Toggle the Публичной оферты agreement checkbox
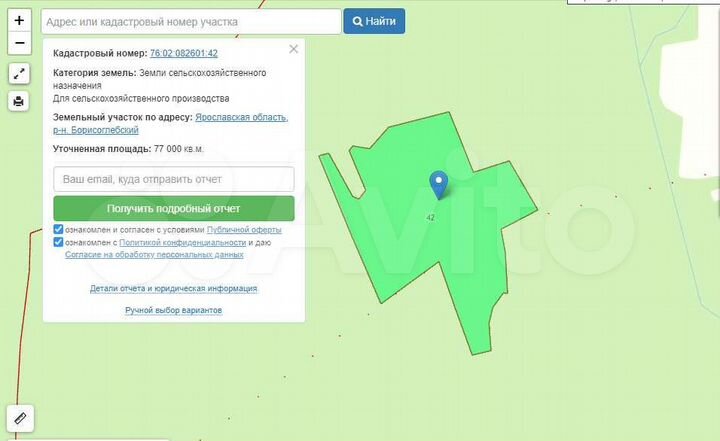The height and width of the screenshot is (441, 720). pos(59,229)
